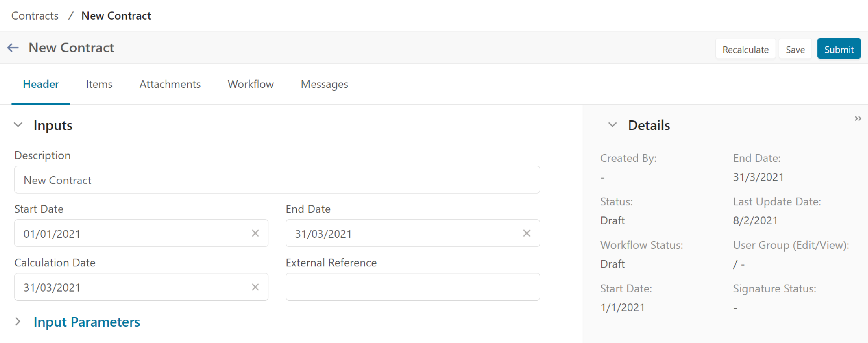868x343 pixels.
Task: Navigate to Contracts breadcrumb link
Action: pos(35,16)
